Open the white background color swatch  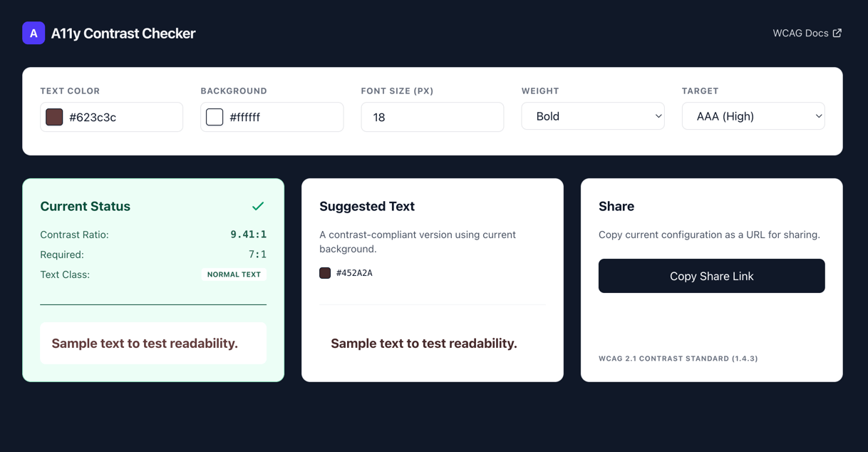[x=215, y=117]
